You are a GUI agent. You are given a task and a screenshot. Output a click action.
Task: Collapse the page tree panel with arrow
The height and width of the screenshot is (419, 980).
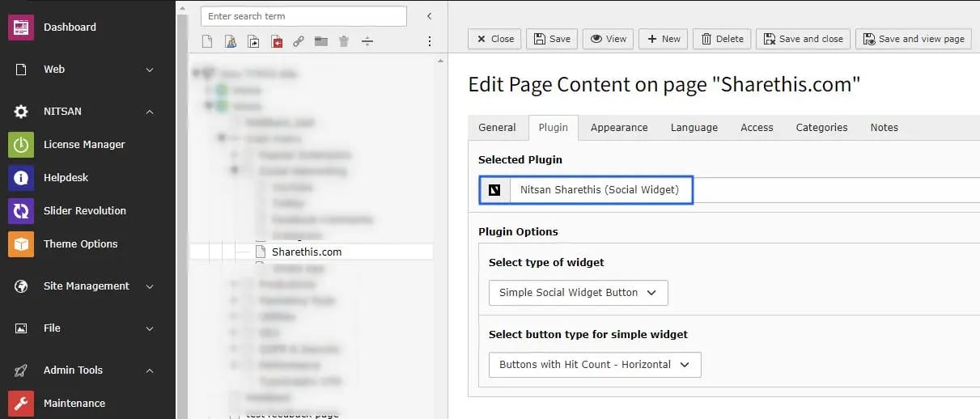point(429,16)
